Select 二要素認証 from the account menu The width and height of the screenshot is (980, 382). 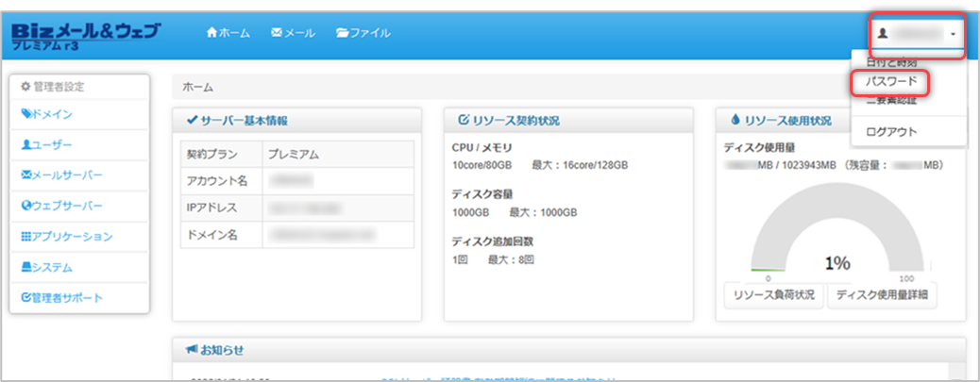(x=890, y=102)
